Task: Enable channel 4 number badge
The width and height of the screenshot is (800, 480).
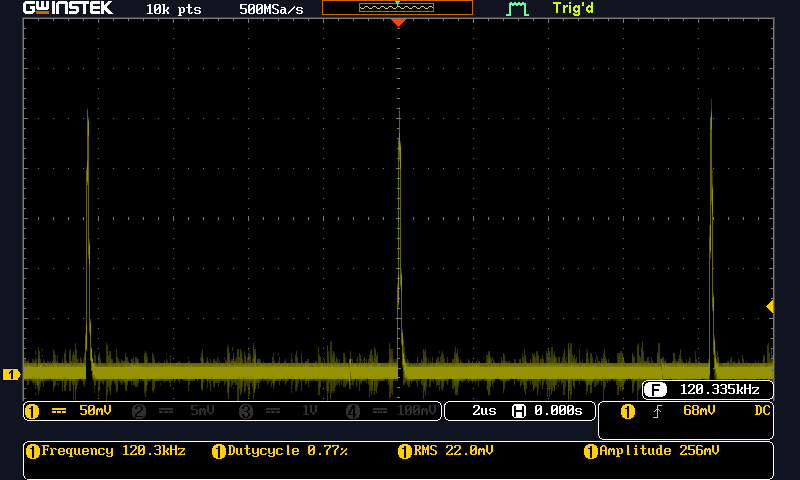Action: pos(353,411)
